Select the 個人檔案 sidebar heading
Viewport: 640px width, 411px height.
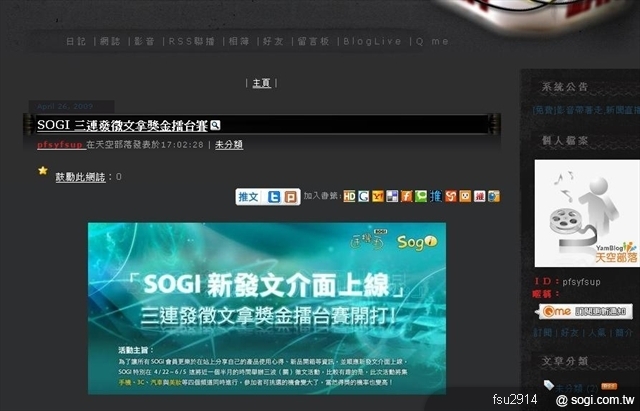[565, 141]
